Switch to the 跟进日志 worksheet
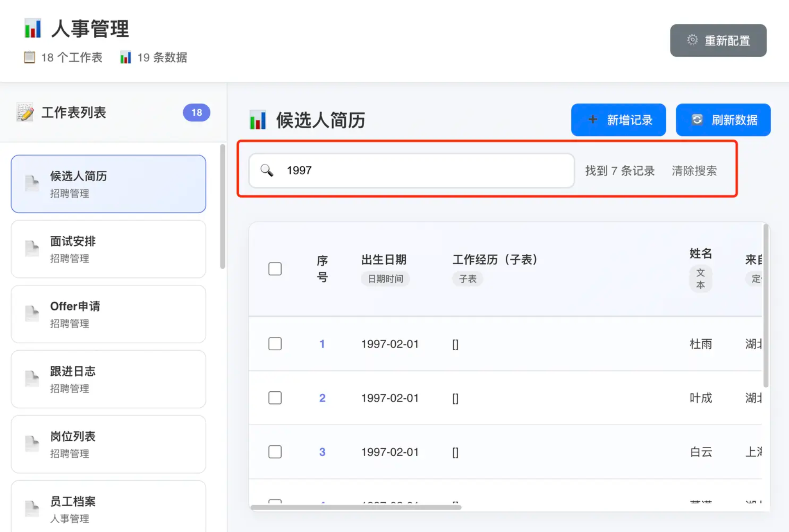789x532 pixels. pyautogui.click(x=108, y=379)
